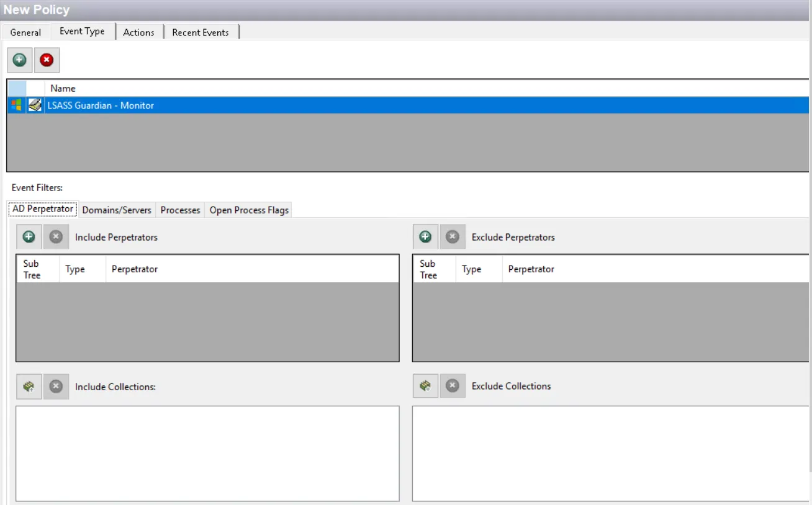Open the Processes filter tab

tap(180, 210)
